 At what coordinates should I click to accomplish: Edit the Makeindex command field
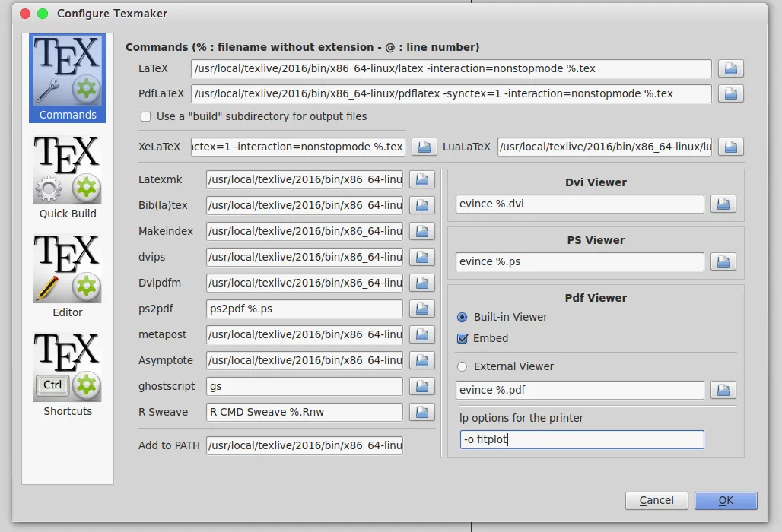305,231
